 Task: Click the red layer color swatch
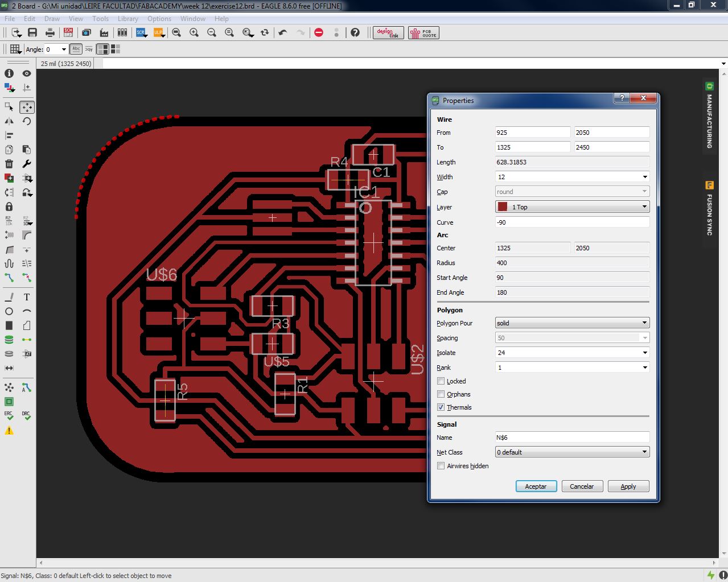(x=502, y=207)
